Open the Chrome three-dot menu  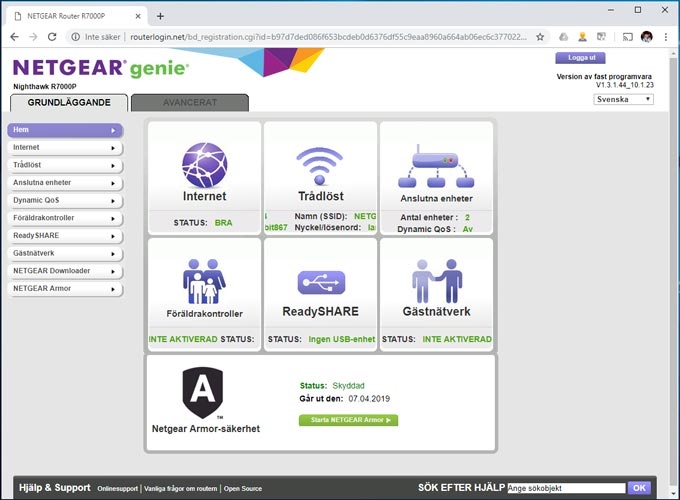666,37
